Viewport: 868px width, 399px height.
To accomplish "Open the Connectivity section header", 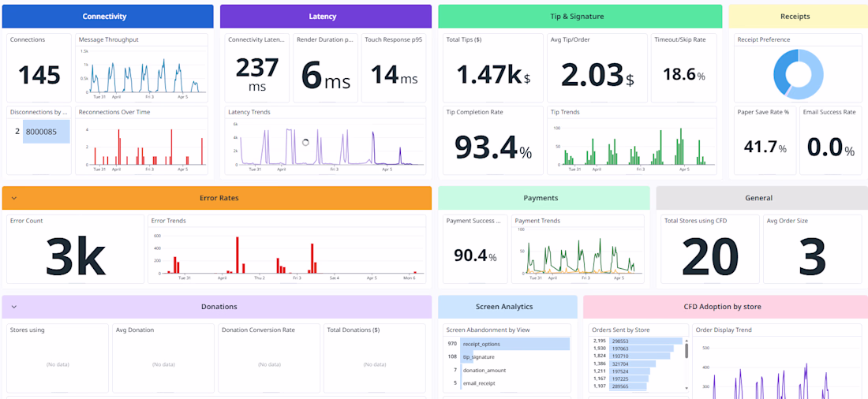I will point(107,17).
